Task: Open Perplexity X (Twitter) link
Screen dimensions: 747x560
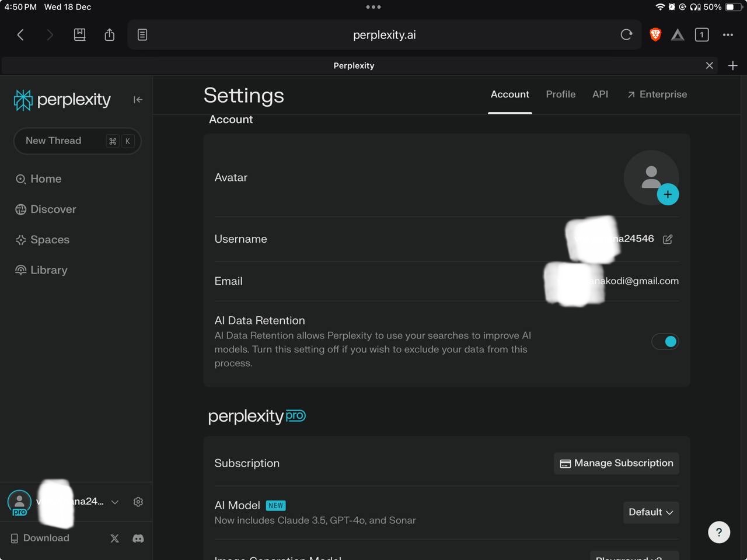Action: click(x=114, y=538)
